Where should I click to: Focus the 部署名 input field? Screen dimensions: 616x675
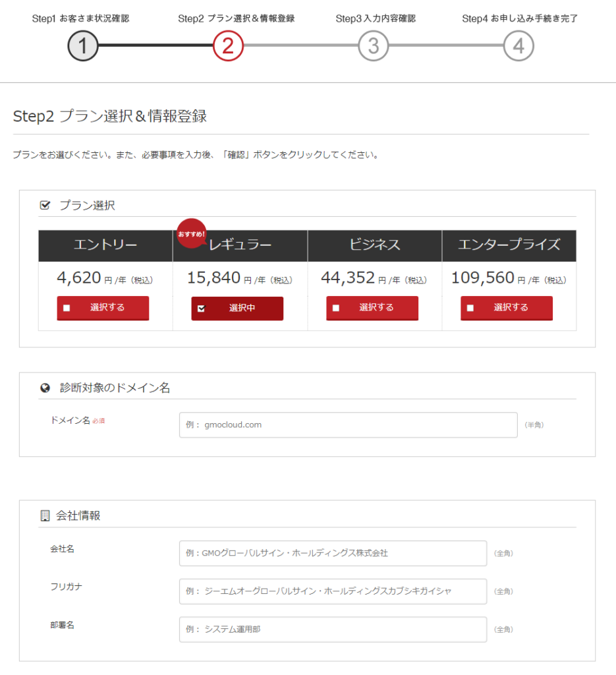(x=333, y=630)
